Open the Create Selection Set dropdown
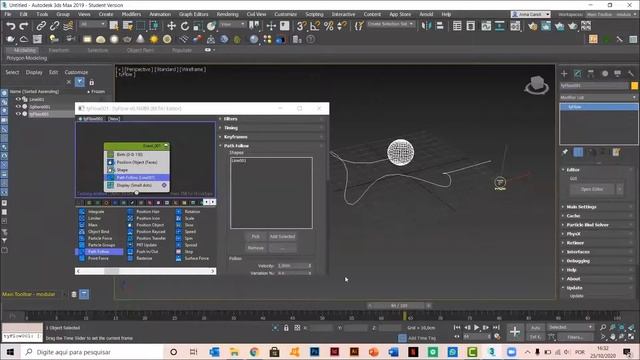The width and height of the screenshot is (640, 360). tap(391, 24)
